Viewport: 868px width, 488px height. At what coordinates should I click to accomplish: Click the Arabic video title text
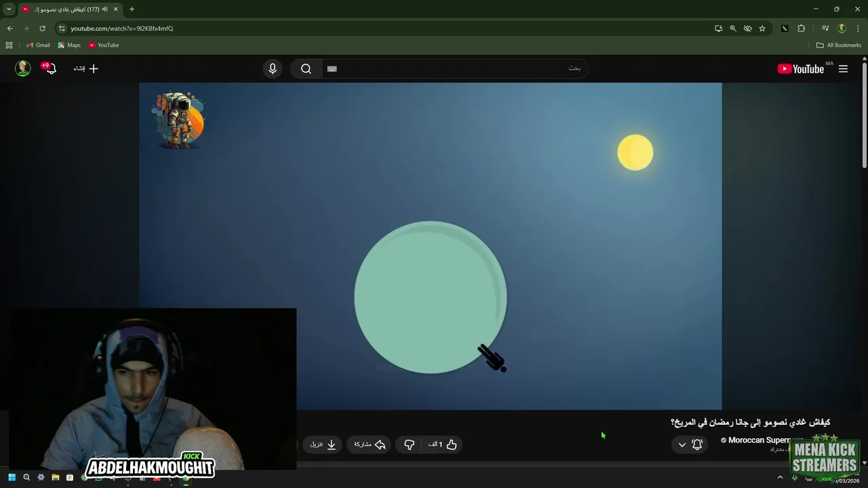click(750, 422)
